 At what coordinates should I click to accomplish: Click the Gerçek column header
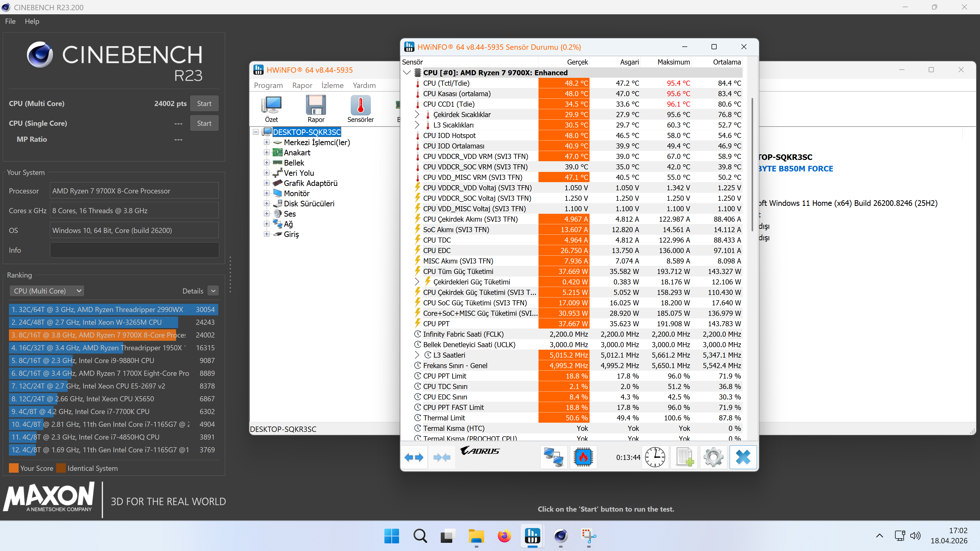564,62
